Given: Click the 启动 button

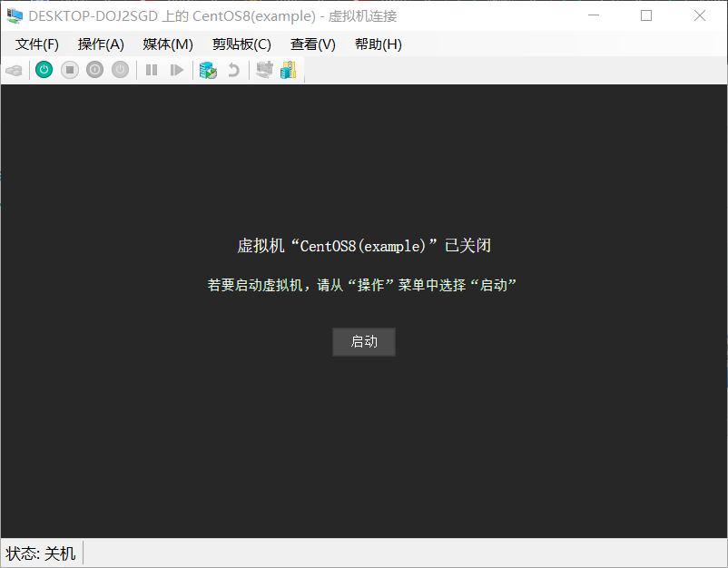Looking at the screenshot, I should pos(364,342).
